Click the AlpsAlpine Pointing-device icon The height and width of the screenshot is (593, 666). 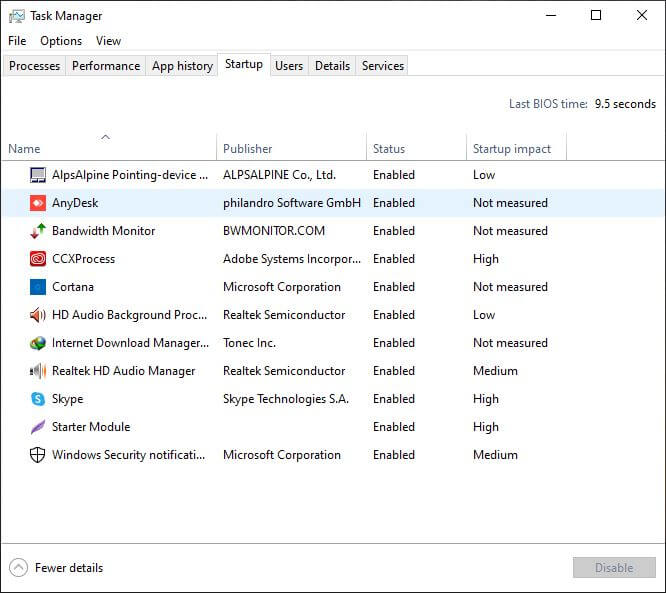click(x=38, y=175)
